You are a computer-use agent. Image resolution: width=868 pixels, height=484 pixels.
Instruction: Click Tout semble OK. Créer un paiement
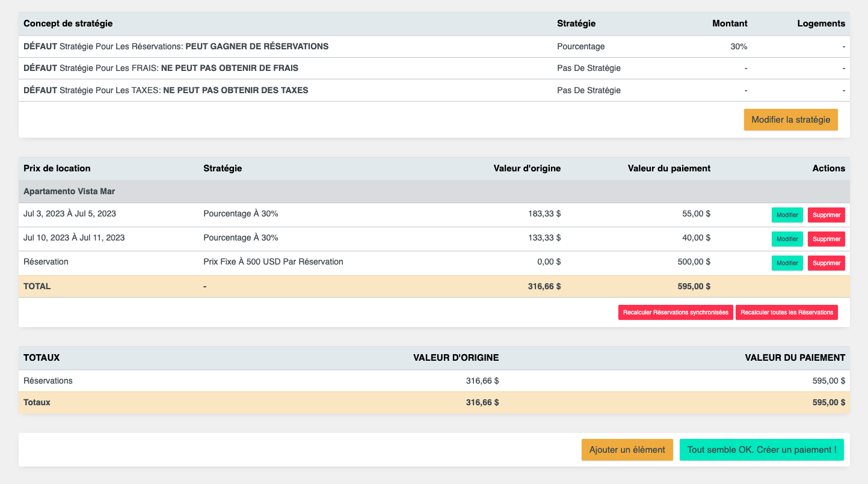[x=762, y=449]
